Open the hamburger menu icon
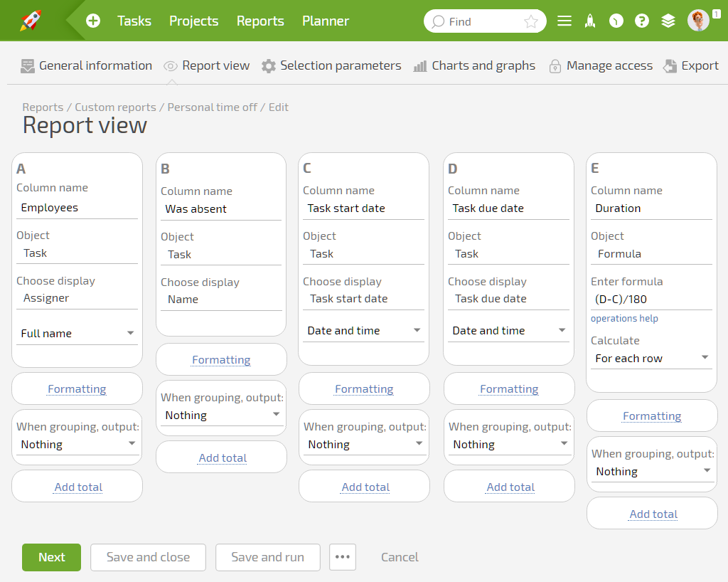728x582 pixels. pyautogui.click(x=564, y=21)
